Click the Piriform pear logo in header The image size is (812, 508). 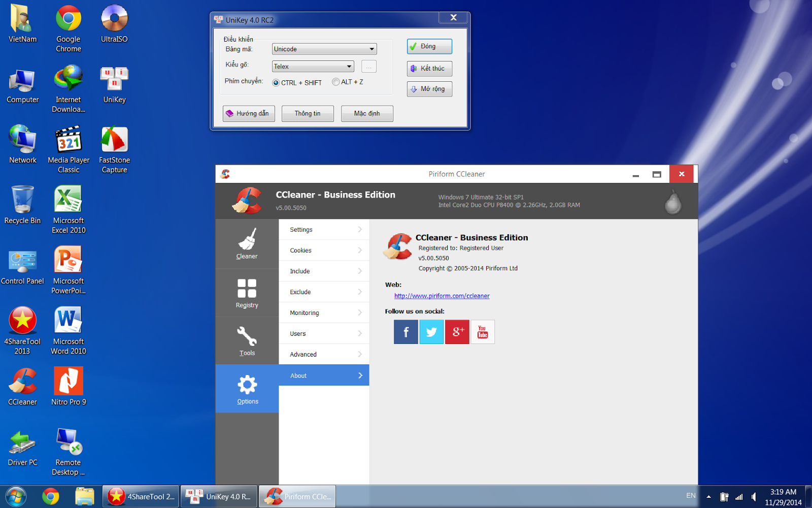point(673,202)
